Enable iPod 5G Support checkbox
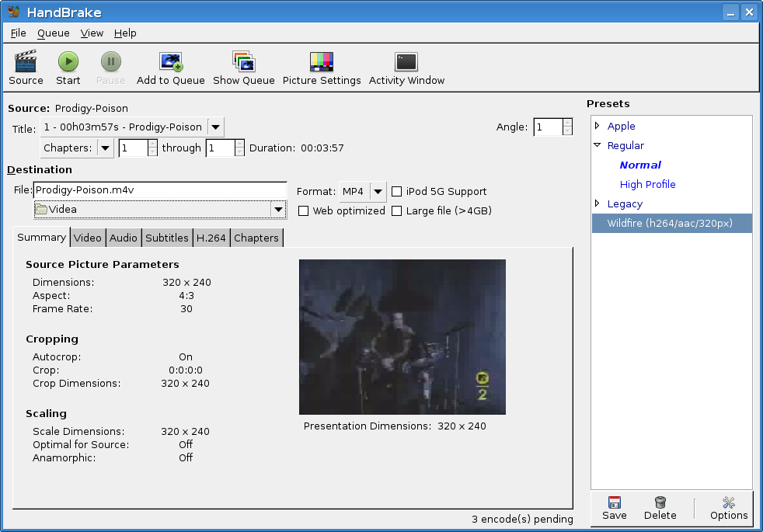The image size is (763, 532). pos(396,192)
